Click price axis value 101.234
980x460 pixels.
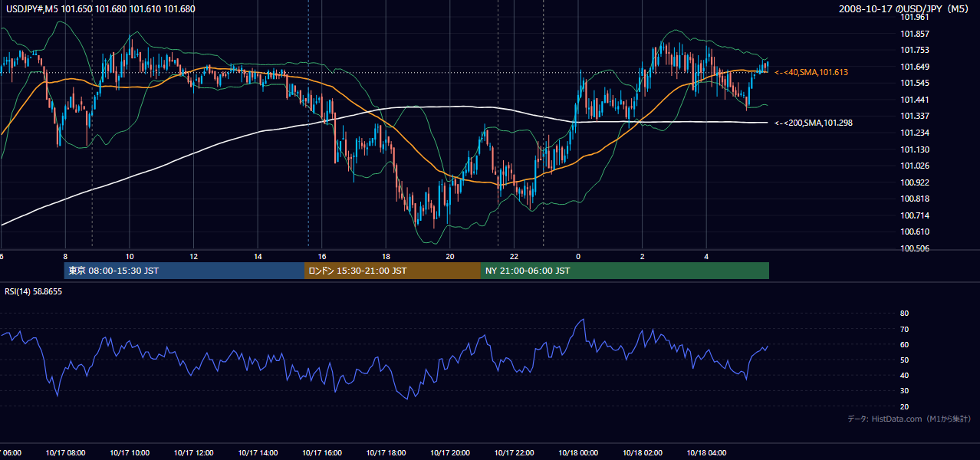[915, 133]
